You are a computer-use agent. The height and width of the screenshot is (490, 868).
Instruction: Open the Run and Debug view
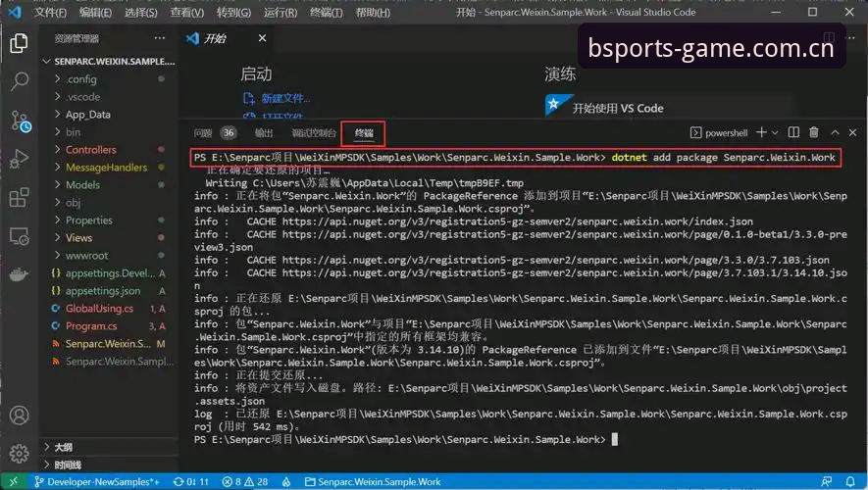pyautogui.click(x=19, y=160)
